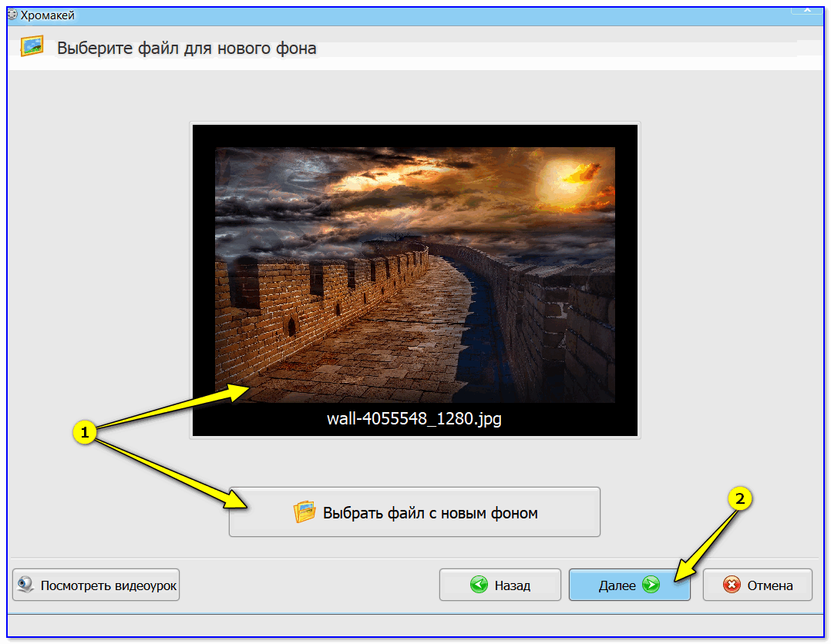Image resolution: width=831 pixels, height=644 pixels.
Task: Click the red cross icon on Отмена
Action: (732, 585)
